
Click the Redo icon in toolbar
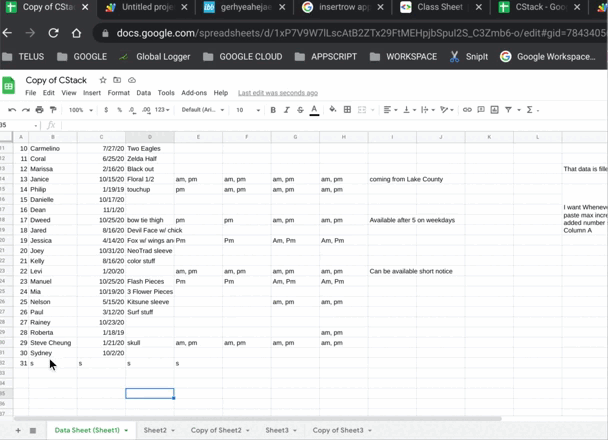[26, 110]
